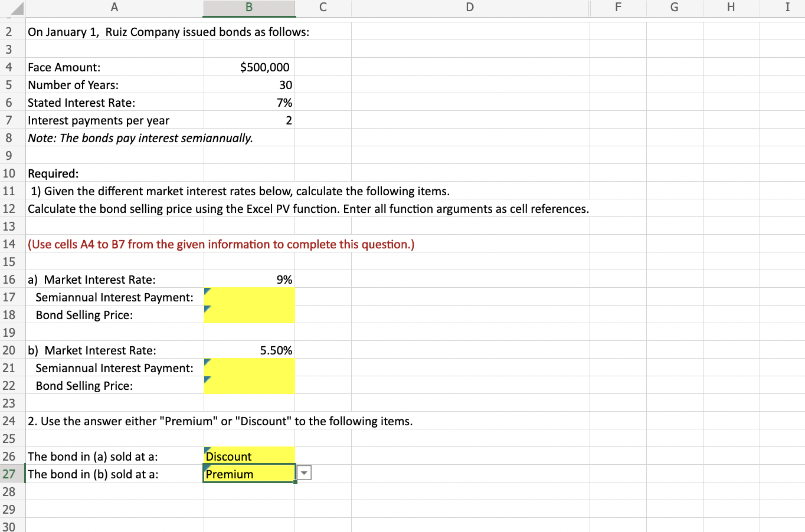Select column B header
Viewport: 805px width, 532px height.
click(249, 7)
